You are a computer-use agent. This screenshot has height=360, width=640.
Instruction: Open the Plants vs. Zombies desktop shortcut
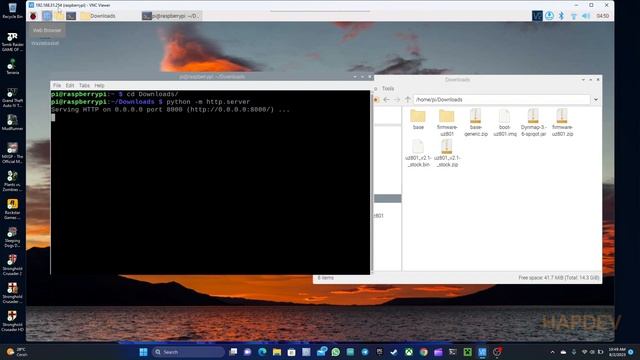(x=12, y=182)
